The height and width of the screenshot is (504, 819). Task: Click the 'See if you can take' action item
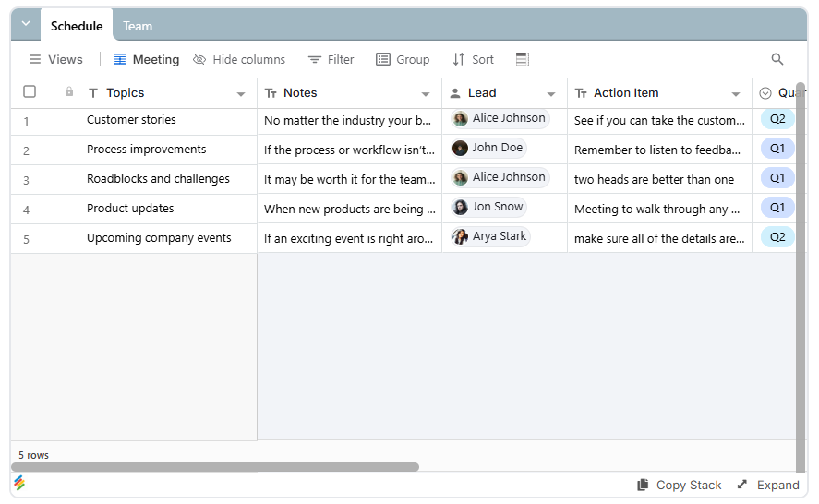tap(659, 121)
